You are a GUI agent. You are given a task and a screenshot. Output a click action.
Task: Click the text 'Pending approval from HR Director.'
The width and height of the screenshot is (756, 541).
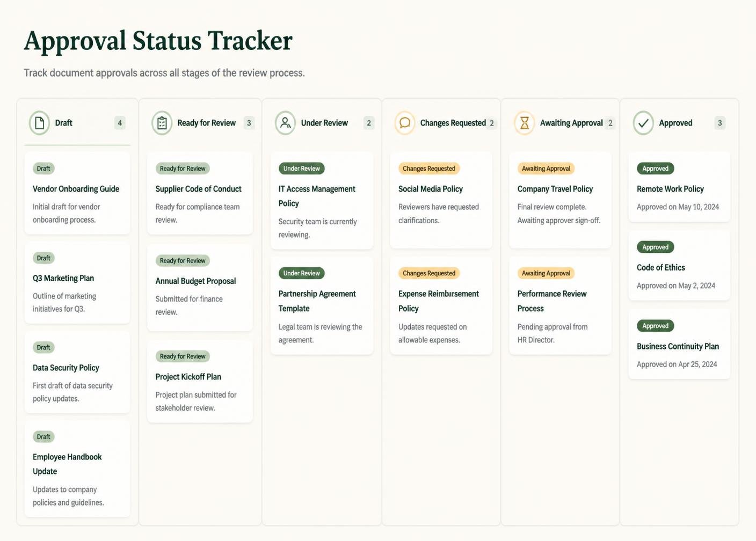[553, 333]
